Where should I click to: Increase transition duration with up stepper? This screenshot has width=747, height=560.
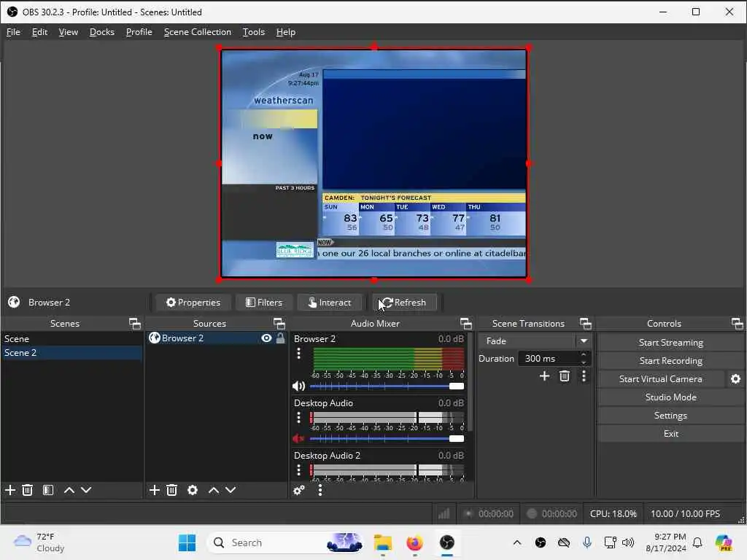click(584, 355)
